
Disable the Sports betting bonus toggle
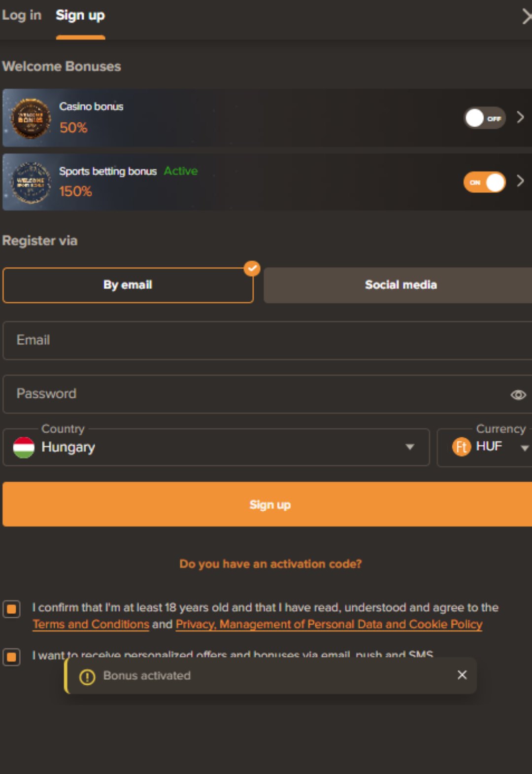pyautogui.click(x=485, y=182)
